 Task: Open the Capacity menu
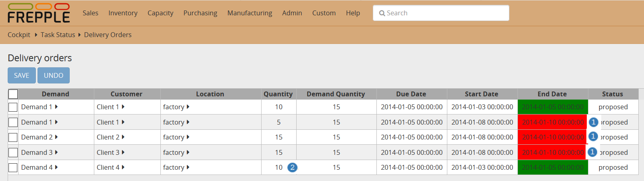pyautogui.click(x=160, y=13)
